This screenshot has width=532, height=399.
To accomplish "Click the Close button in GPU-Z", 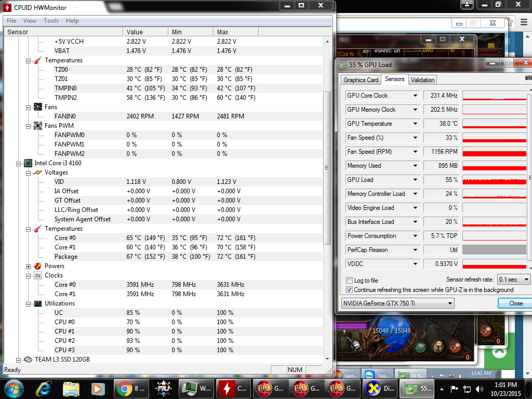I will click(515, 303).
